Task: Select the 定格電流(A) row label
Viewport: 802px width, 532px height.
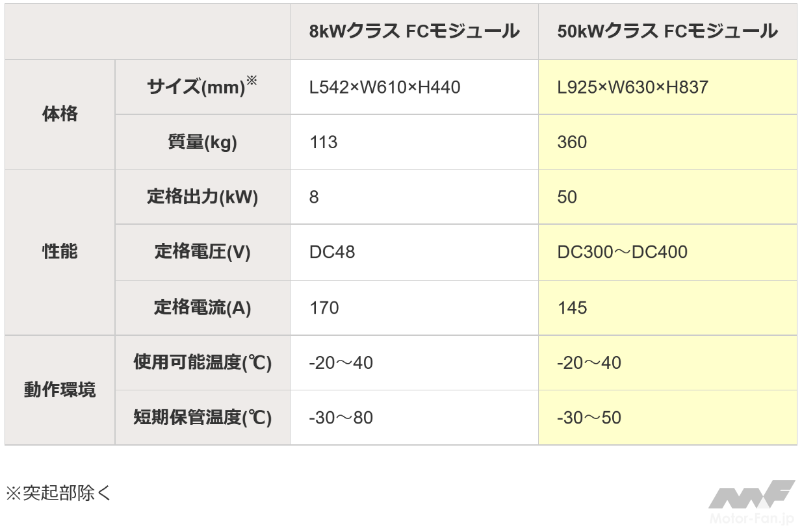Action: (x=202, y=307)
